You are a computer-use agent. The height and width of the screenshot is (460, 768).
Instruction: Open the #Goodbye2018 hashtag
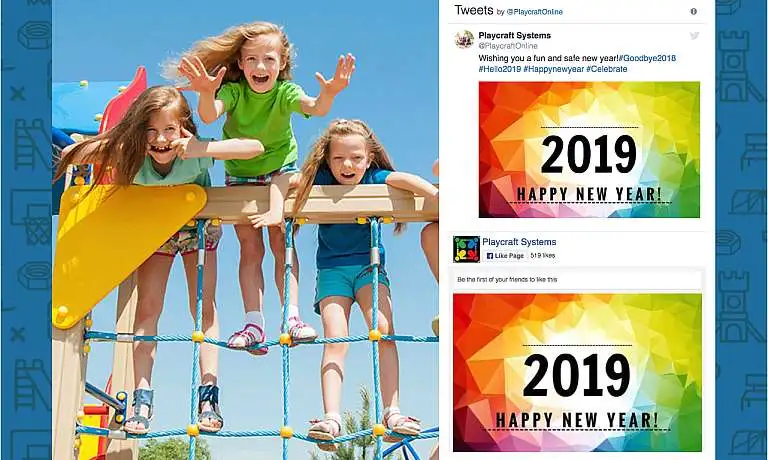(x=648, y=58)
